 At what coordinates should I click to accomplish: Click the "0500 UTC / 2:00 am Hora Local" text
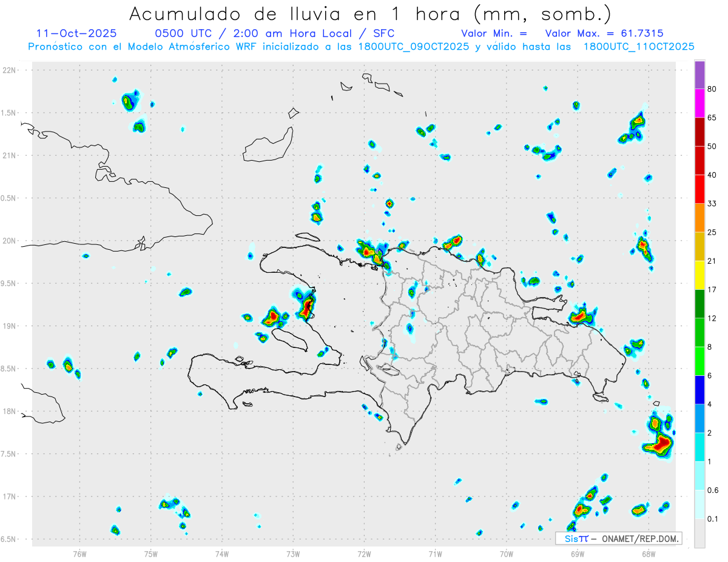pyautogui.click(x=255, y=33)
